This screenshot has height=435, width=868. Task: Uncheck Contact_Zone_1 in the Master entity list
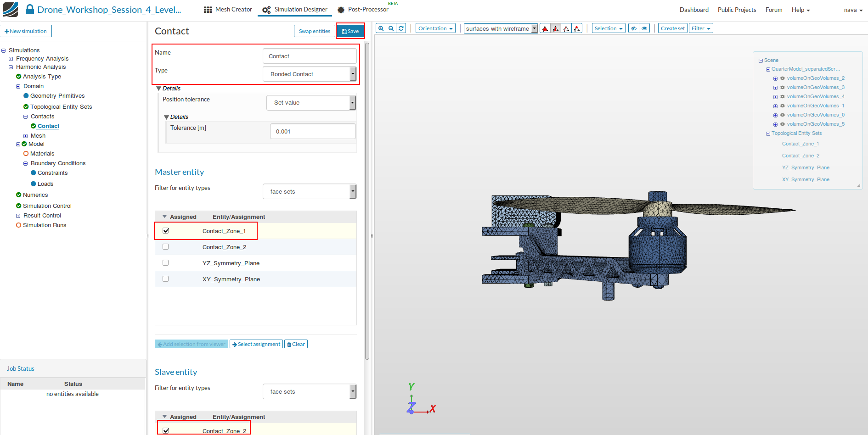pos(166,231)
